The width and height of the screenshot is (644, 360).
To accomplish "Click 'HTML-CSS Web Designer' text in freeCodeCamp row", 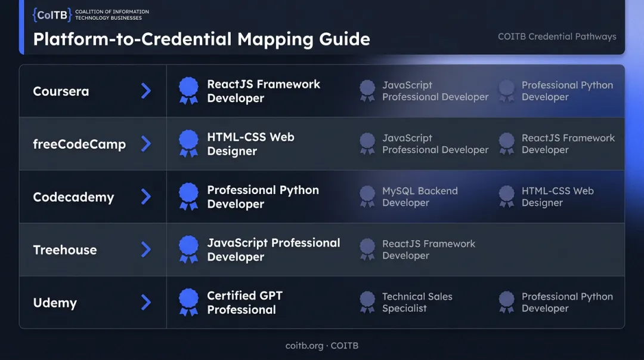I will [250, 144].
